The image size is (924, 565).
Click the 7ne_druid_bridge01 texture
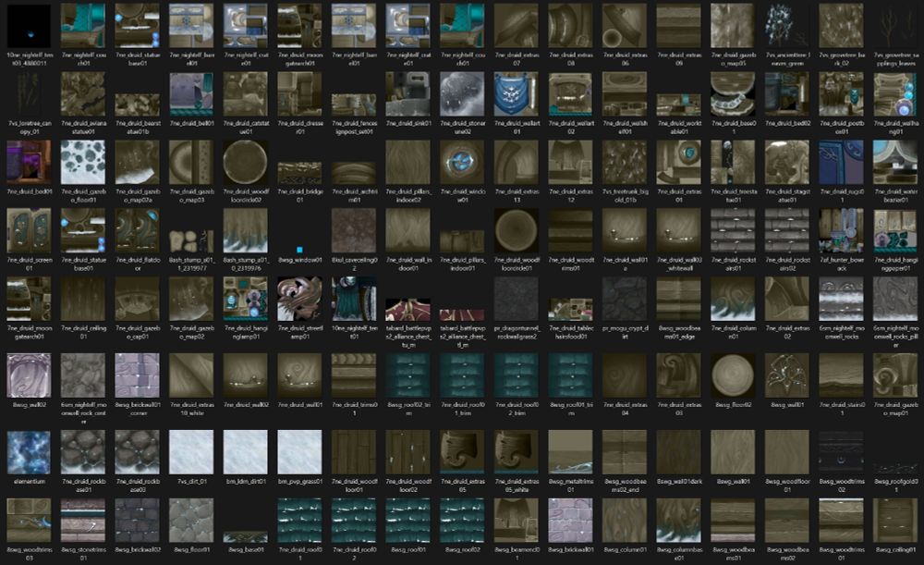coord(300,174)
